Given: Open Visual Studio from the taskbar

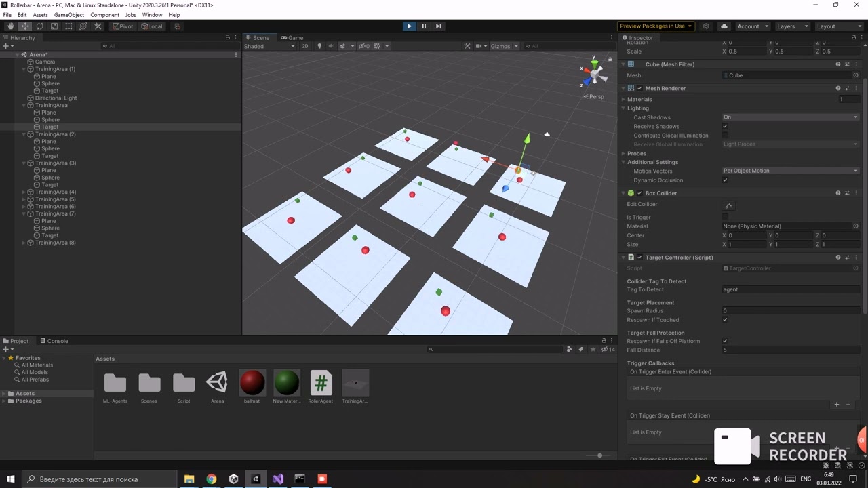Looking at the screenshot, I should tap(278, 479).
